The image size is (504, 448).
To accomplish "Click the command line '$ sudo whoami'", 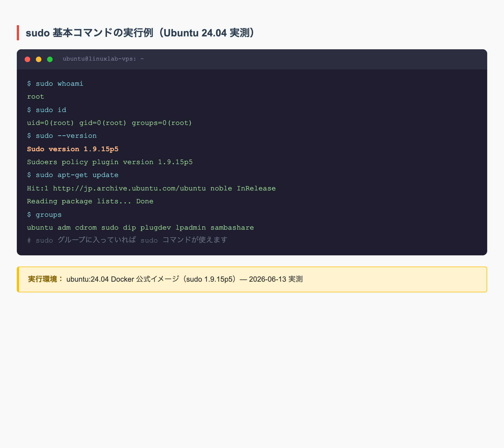I will click(x=55, y=84).
